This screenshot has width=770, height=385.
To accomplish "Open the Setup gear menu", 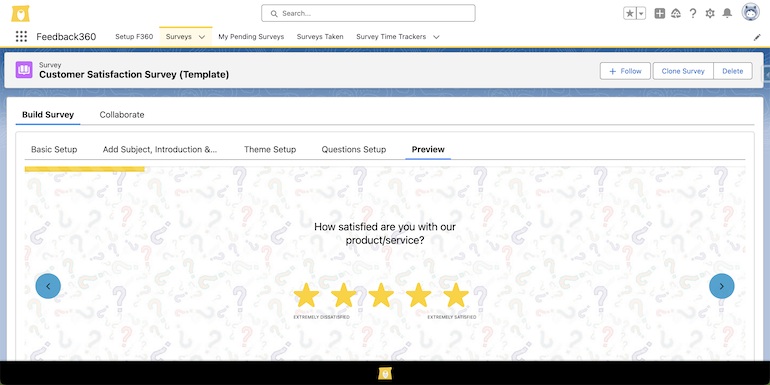I will click(710, 13).
